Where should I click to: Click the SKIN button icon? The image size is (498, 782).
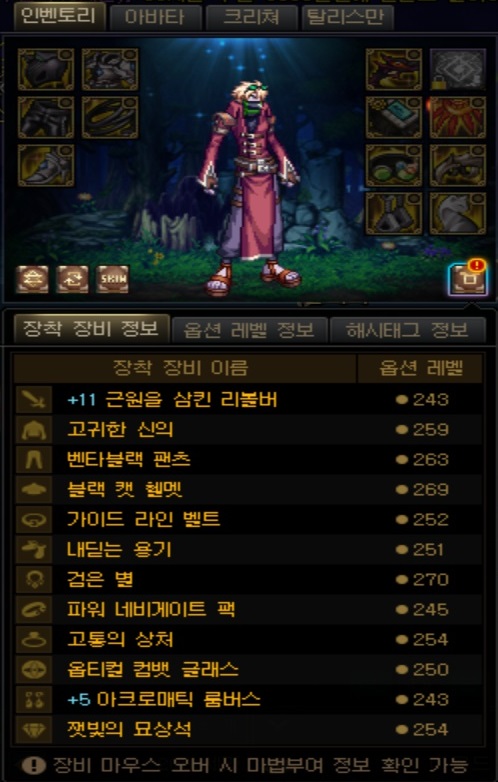coord(113,279)
